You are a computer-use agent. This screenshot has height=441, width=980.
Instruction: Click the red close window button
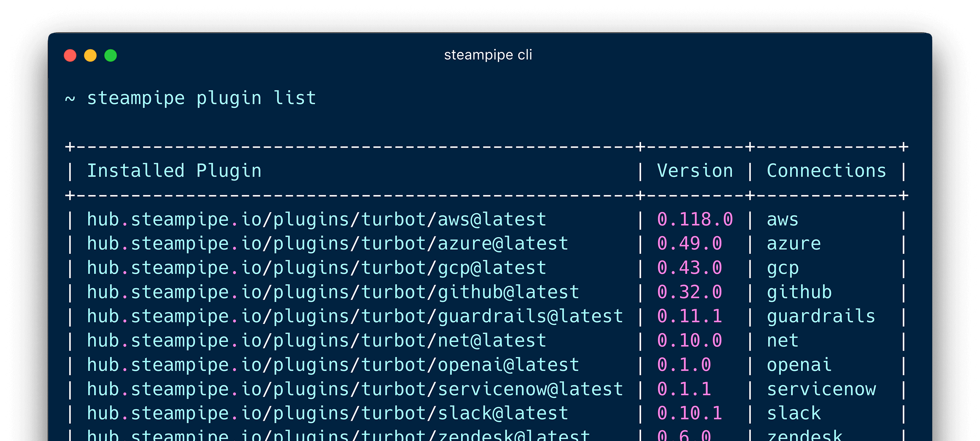coord(70,56)
